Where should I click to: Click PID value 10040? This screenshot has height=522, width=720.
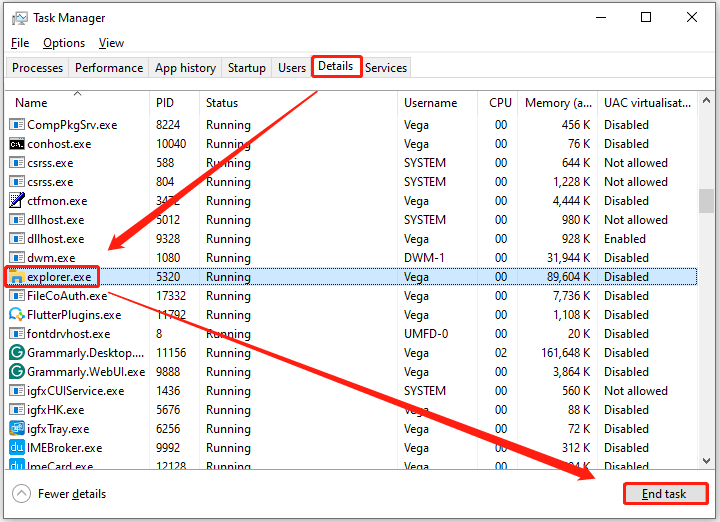171,144
